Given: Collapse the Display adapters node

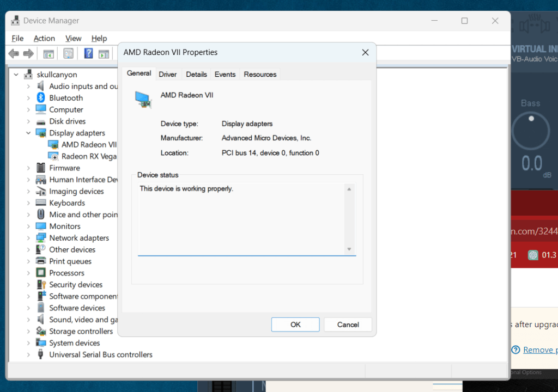Looking at the screenshot, I should coord(28,133).
